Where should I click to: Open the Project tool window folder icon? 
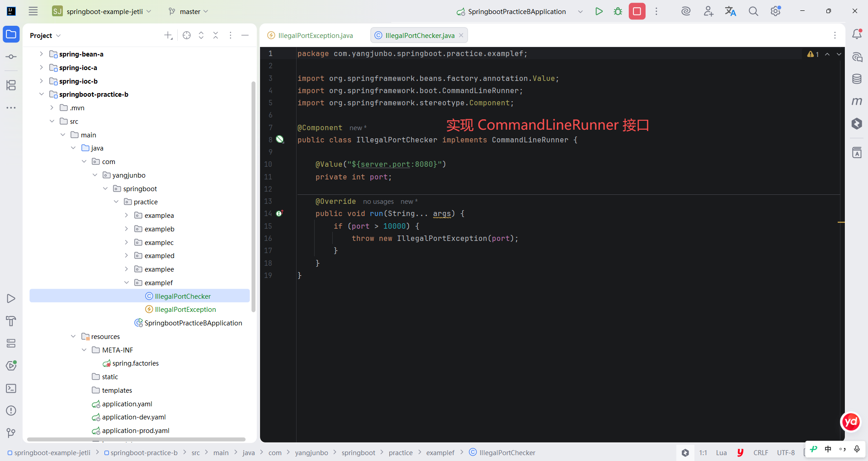pyautogui.click(x=11, y=34)
